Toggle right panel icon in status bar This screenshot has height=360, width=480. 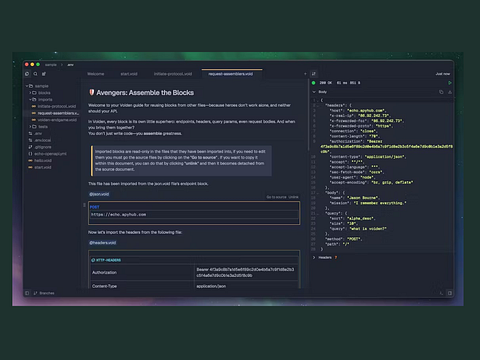[x=450, y=293]
